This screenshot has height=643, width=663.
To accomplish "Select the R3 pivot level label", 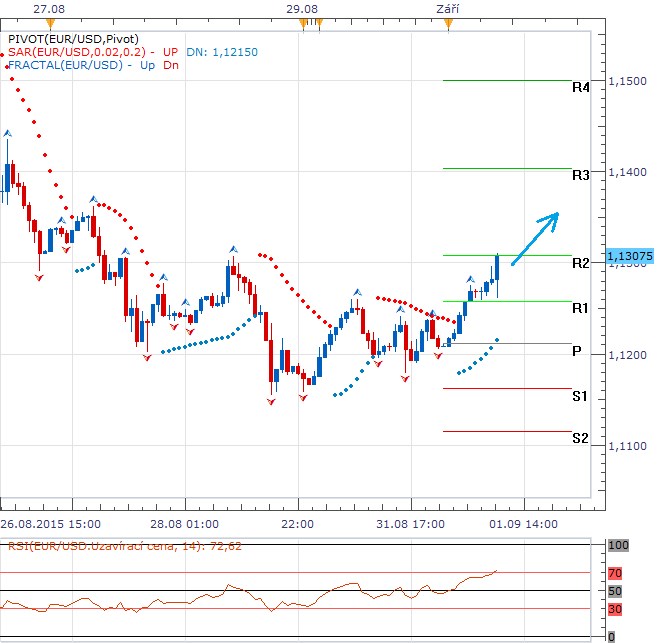I will (x=580, y=175).
